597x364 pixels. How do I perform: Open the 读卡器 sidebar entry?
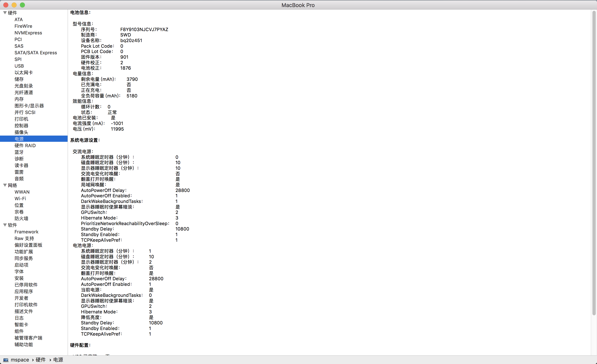click(x=21, y=165)
